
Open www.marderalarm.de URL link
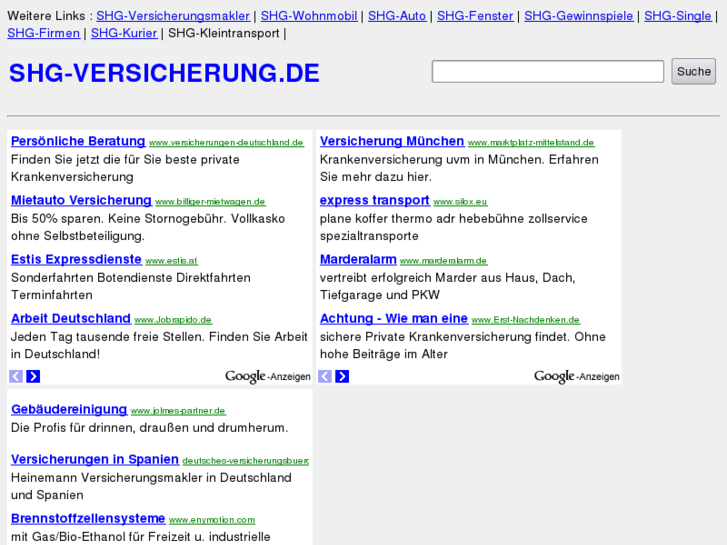(444, 261)
